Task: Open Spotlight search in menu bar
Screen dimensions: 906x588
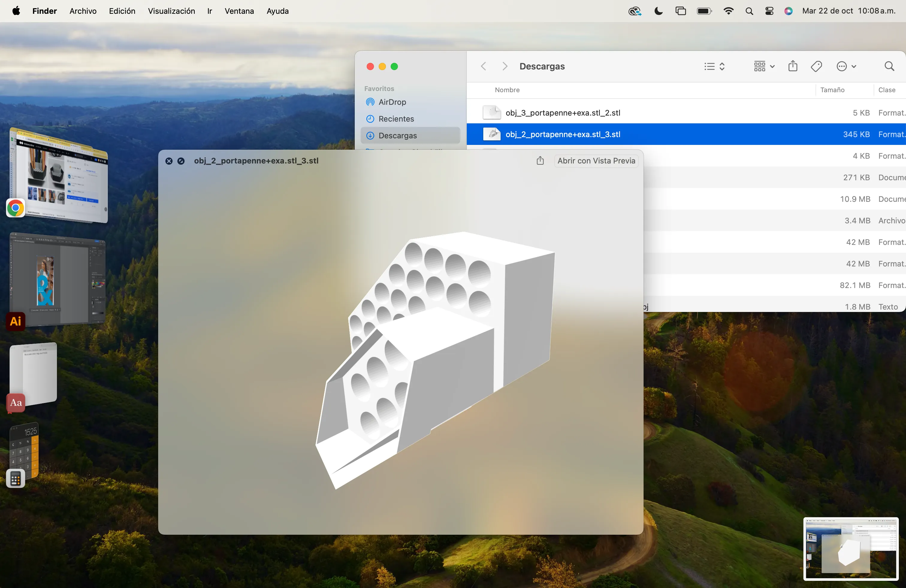Action: tap(749, 11)
